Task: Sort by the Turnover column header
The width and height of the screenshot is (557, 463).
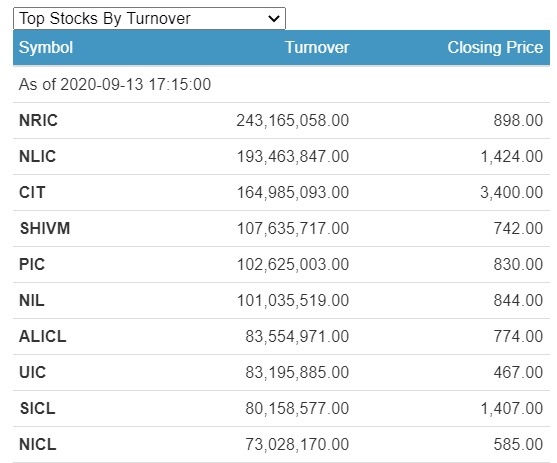Action: tap(317, 48)
